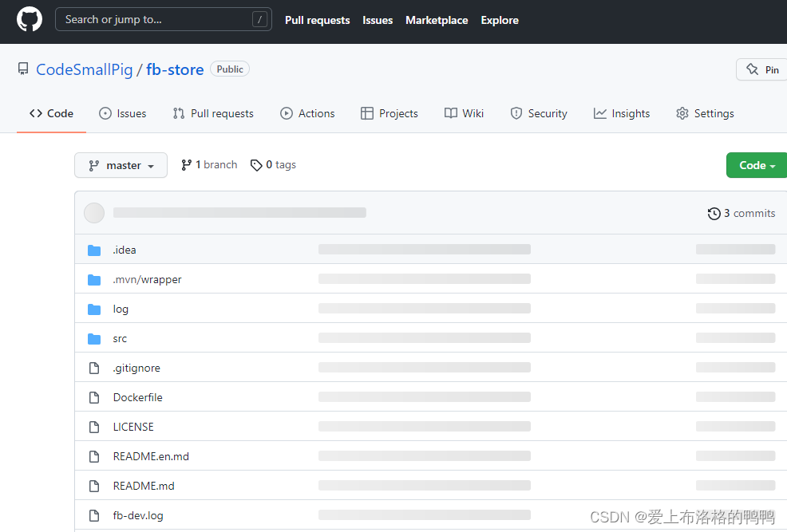Click the branch icon next to 1 branch

pyautogui.click(x=186, y=165)
